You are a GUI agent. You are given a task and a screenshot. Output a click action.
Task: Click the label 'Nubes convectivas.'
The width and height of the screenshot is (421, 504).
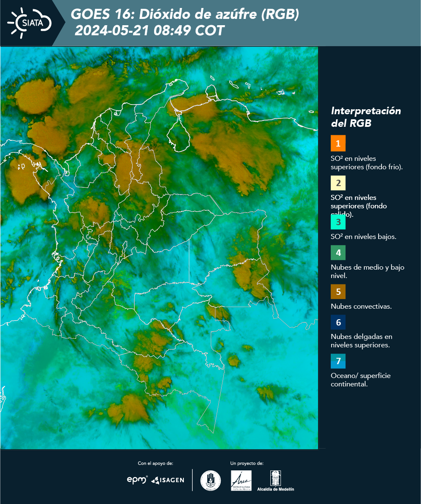pos(361,306)
